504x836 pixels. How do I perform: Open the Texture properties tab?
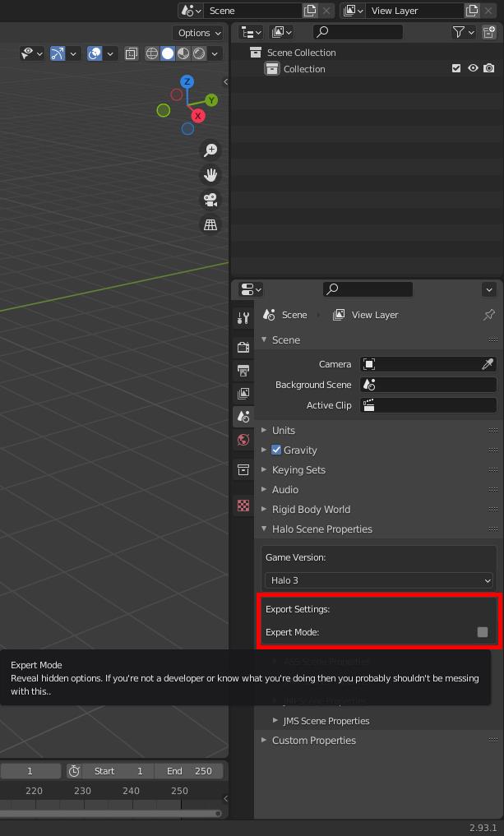pyautogui.click(x=243, y=506)
